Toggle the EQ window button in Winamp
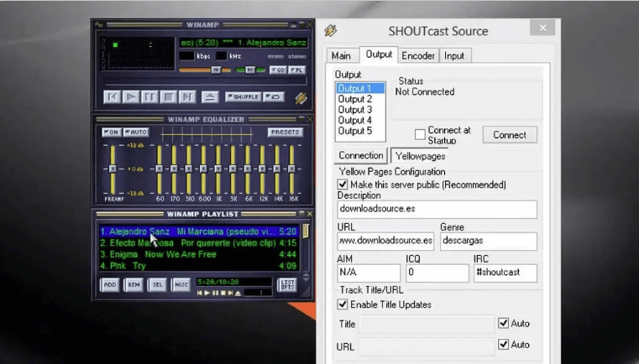 tap(278, 70)
